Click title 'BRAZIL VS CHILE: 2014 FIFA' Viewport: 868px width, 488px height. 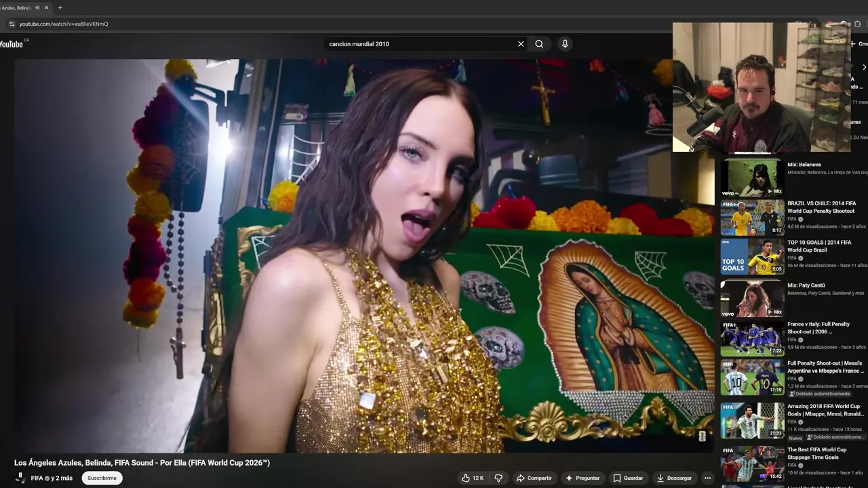pos(821,207)
